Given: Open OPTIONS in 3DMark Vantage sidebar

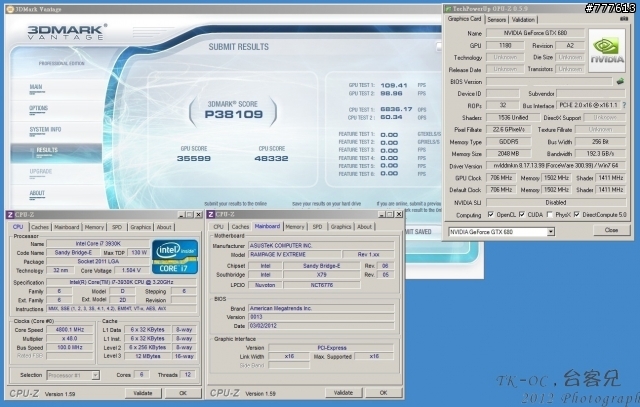Looking at the screenshot, I should pyautogui.click(x=38, y=108).
